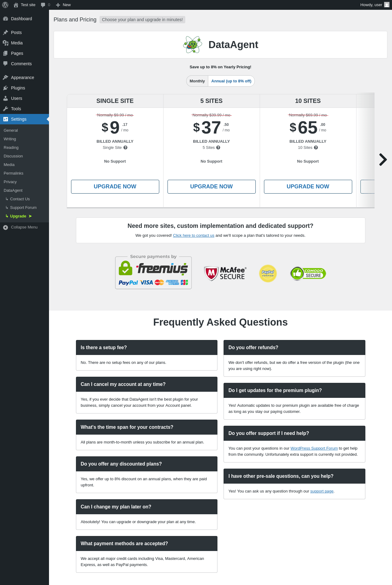Open the New content menu in admin bar

[63, 5]
